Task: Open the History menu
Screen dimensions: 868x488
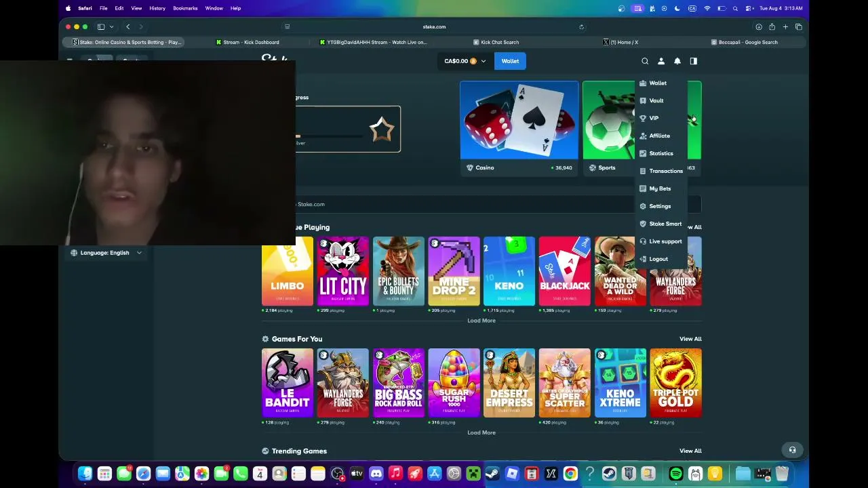Action: 157,8
